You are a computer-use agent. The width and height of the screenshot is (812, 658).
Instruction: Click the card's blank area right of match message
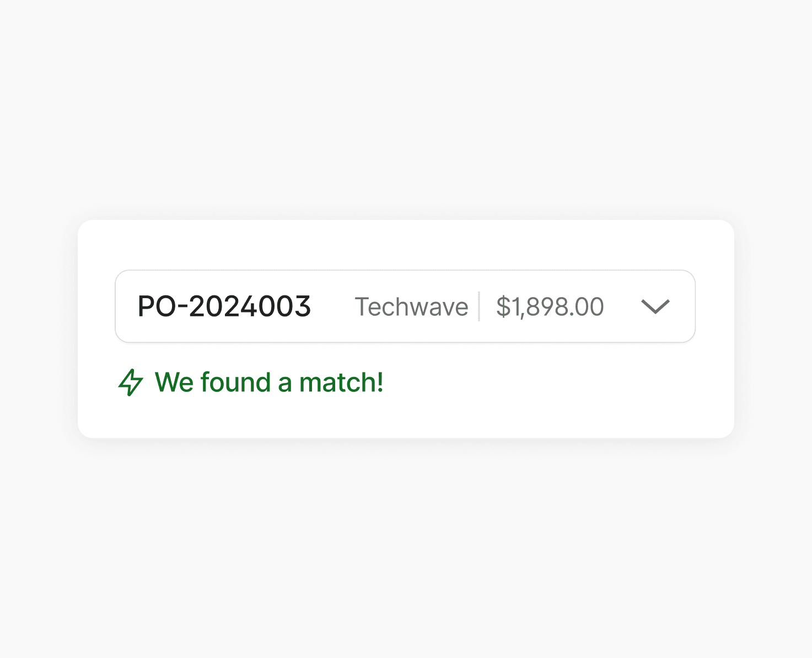point(551,382)
